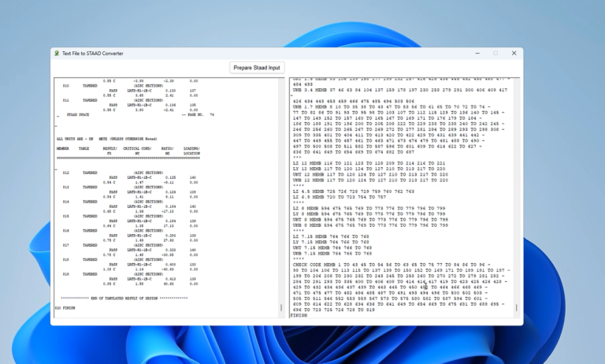Click the 'UNT 12 MEMB 117' line
The width and height of the screenshot is (605, 364).
point(370,174)
